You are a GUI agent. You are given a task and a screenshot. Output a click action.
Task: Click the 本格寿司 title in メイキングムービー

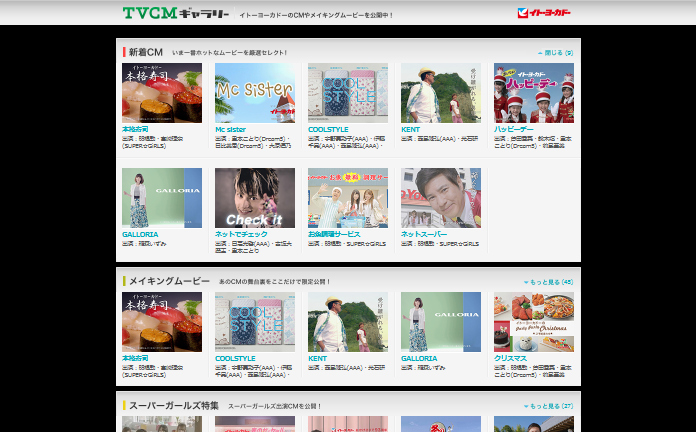[x=135, y=358]
